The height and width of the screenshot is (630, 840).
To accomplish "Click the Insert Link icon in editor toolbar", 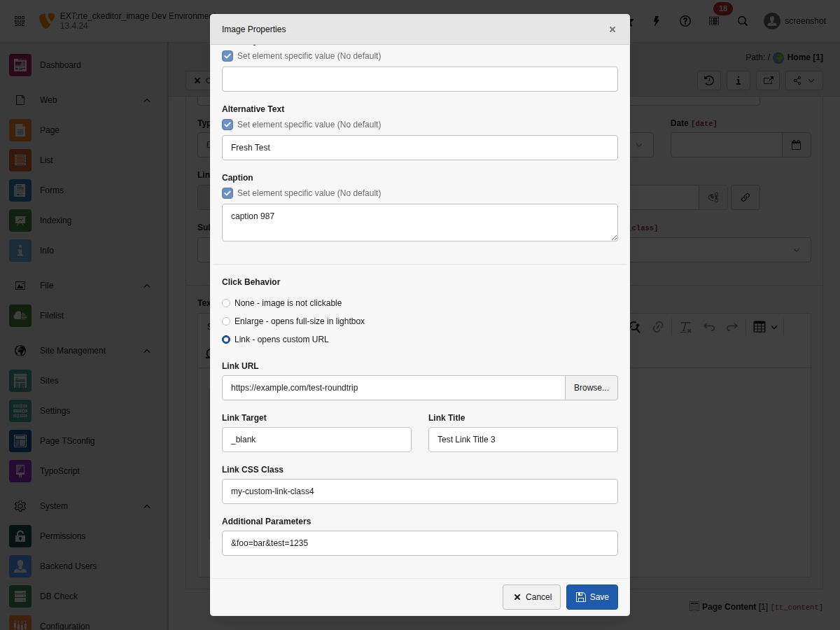I will pyautogui.click(x=657, y=327).
